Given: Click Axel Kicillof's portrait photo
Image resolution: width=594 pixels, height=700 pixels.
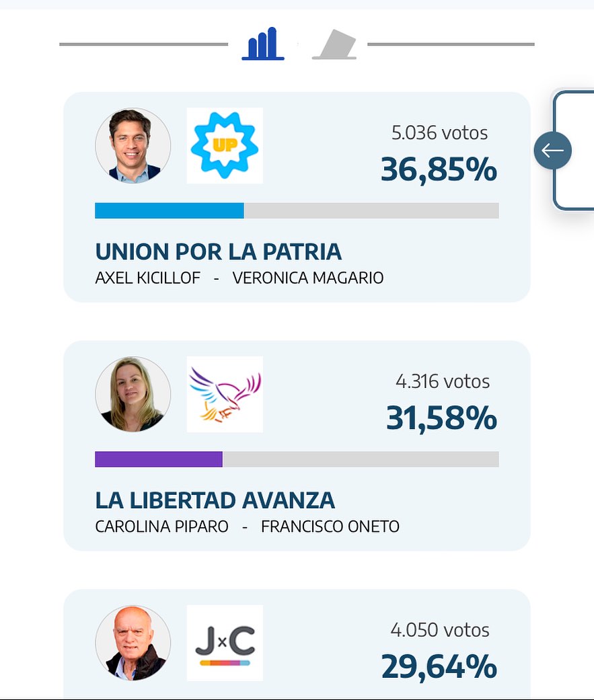Looking at the screenshot, I should pyautogui.click(x=133, y=146).
